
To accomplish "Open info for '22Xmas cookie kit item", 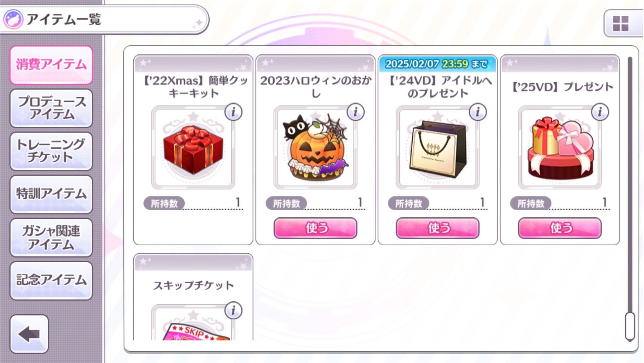I will 233,112.
